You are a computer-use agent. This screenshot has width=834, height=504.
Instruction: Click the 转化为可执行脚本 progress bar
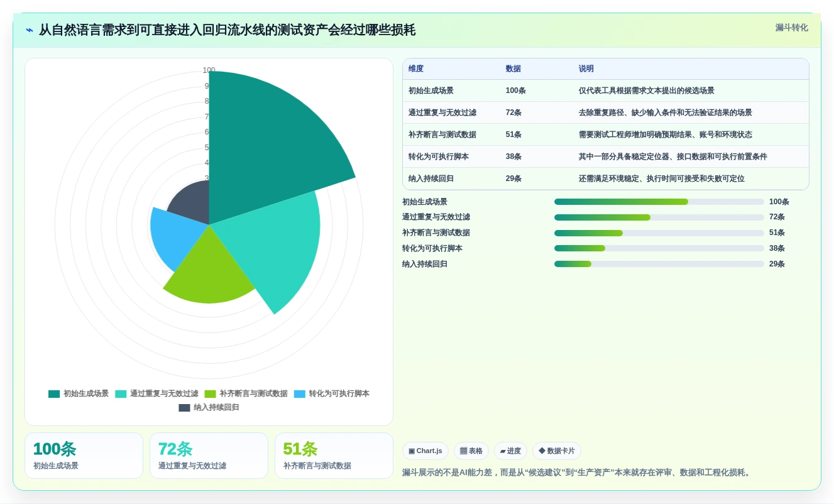tap(659, 248)
